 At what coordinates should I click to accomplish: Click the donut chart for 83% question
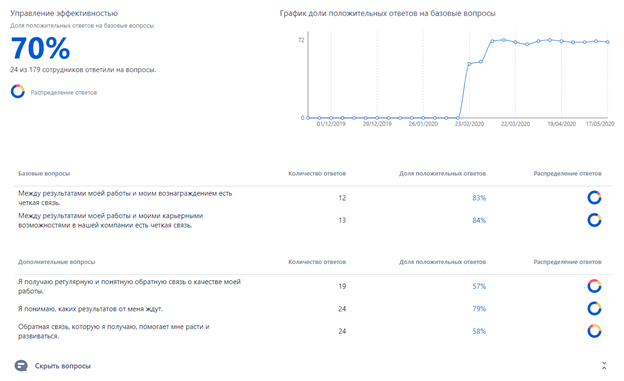point(594,197)
